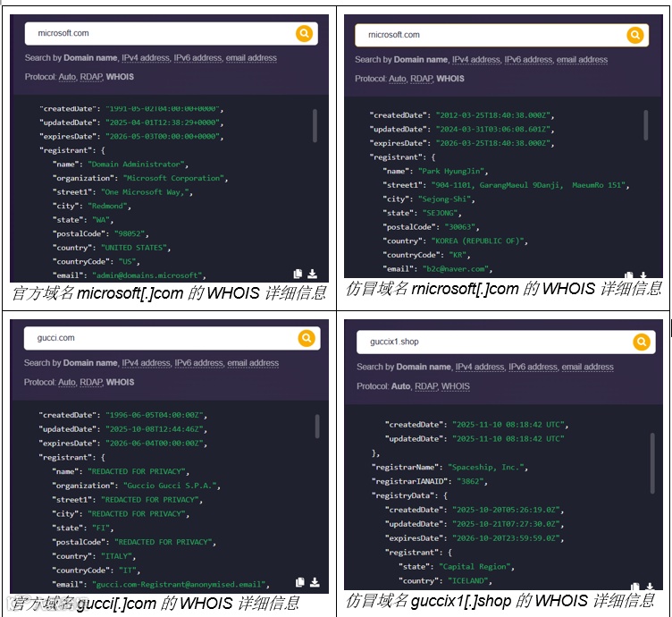The width and height of the screenshot is (672, 617).
Task: Select IPv6 address search in rnicrosoft.com panel
Action: tap(528, 60)
